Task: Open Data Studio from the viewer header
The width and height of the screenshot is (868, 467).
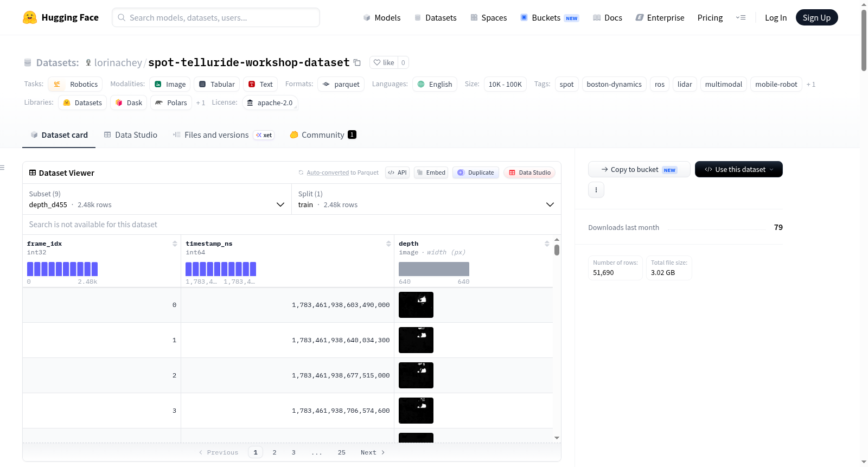Action: [529, 172]
